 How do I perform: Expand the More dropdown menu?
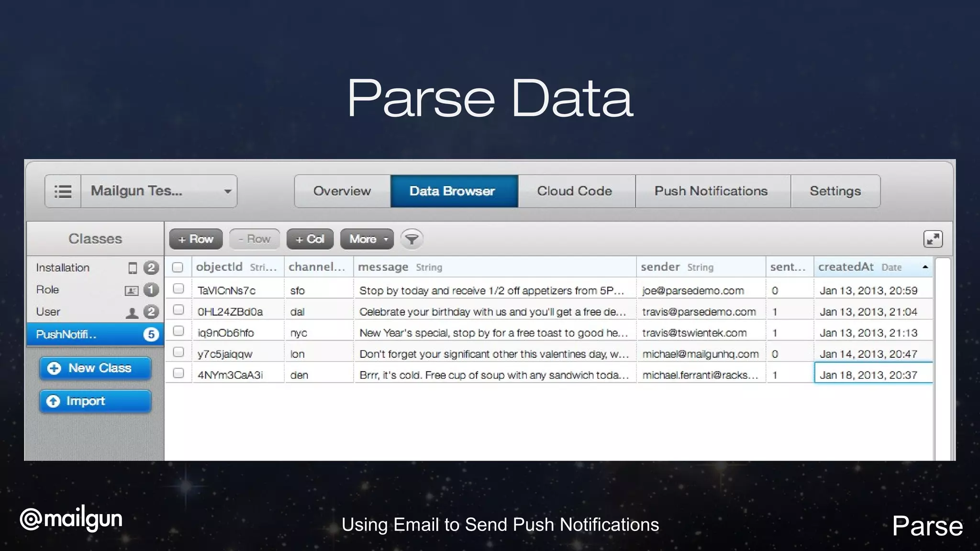coord(367,239)
